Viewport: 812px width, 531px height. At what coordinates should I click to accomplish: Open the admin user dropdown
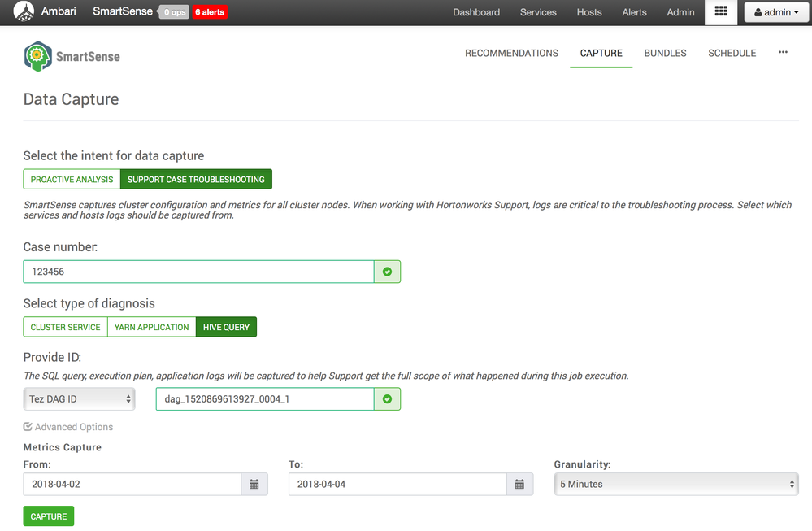click(776, 12)
